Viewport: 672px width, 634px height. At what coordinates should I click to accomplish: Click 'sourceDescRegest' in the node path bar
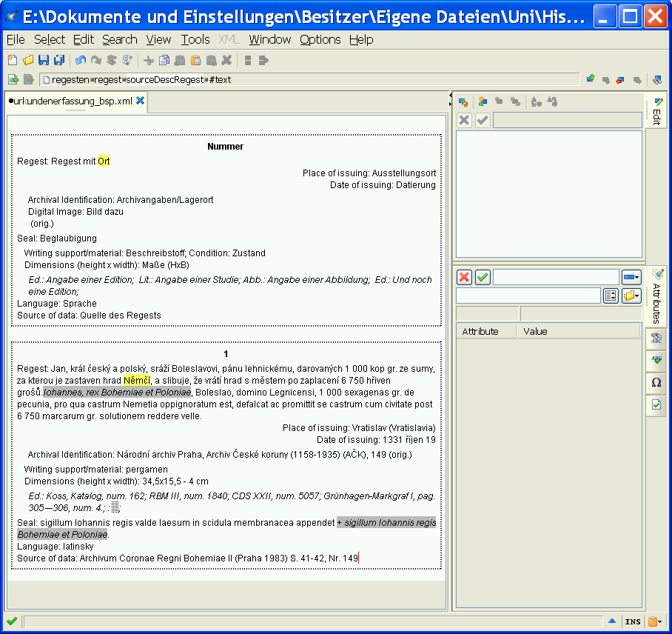point(165,80)
